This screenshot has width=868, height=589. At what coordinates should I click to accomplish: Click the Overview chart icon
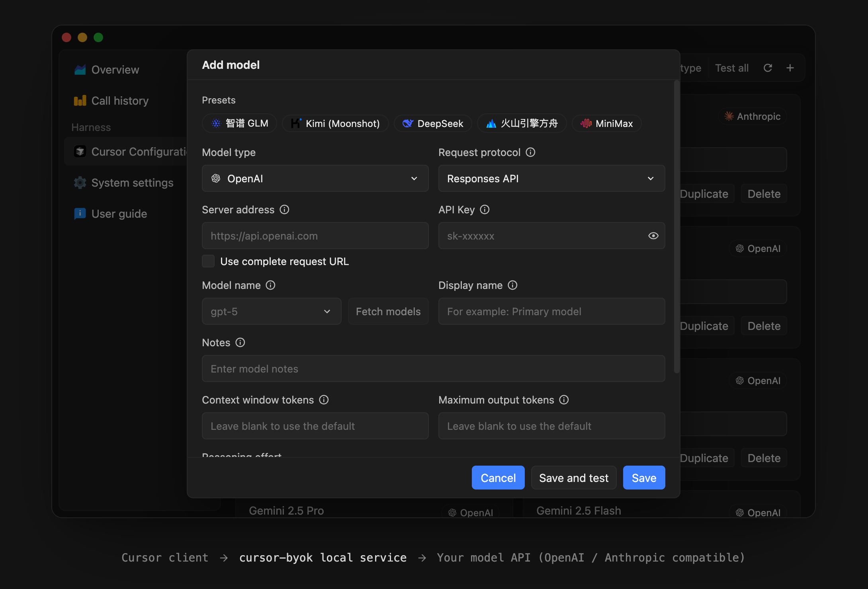(x=80, y=70)
